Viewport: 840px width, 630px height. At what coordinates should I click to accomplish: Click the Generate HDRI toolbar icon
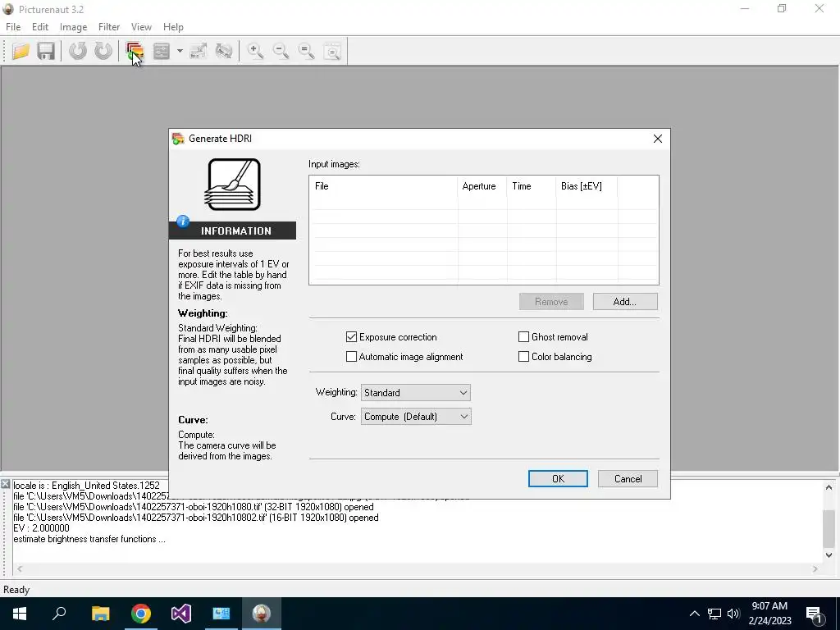(135, 51)
